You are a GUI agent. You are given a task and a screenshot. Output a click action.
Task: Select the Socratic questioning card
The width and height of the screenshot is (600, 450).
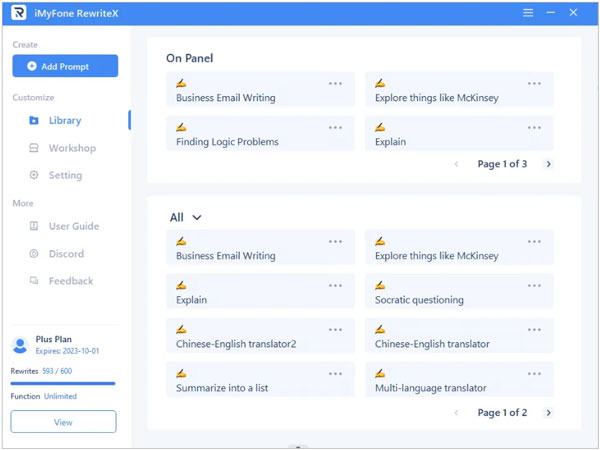pyautogui.click(x=459, y=292)
